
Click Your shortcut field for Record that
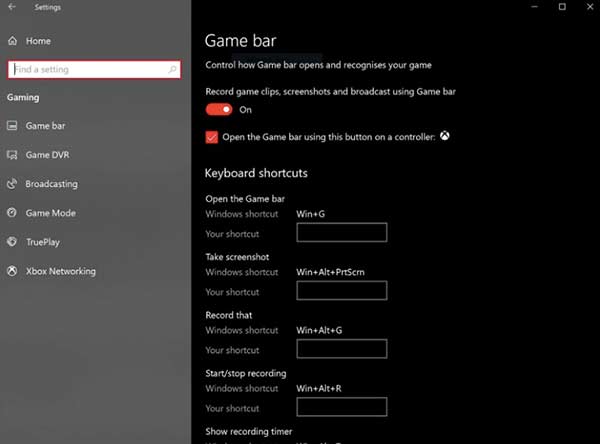[342, 349]
